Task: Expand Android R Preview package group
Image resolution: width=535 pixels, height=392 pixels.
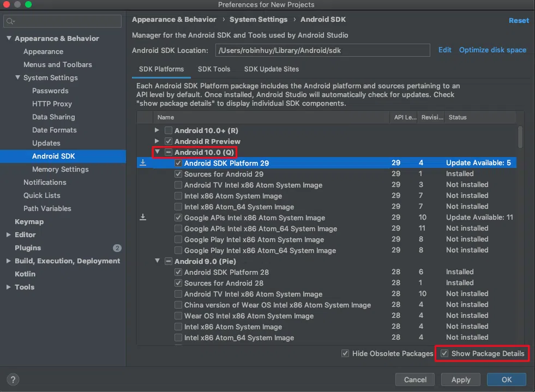Action: pos(157,141)
